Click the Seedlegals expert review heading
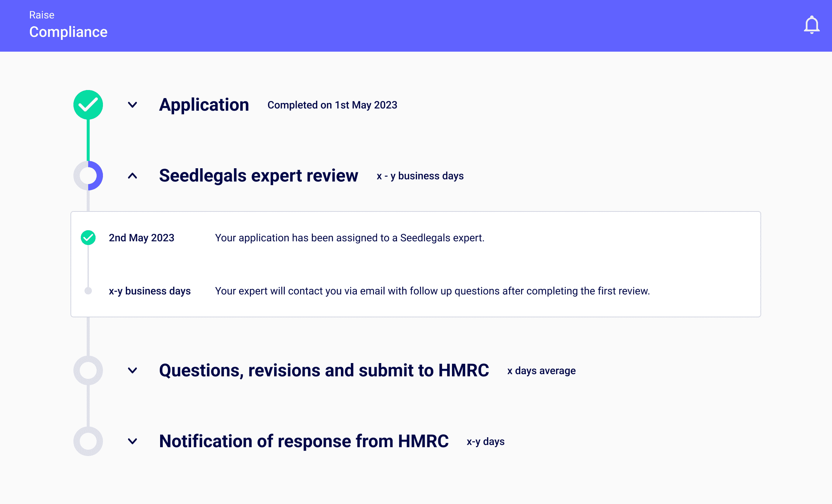 pos(258,176)
